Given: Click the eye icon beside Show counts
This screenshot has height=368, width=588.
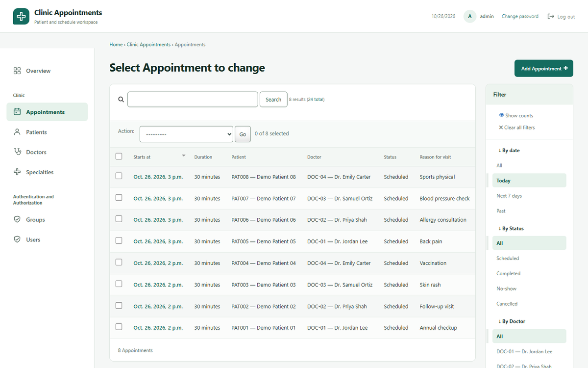Looking at the screenshot, I should coord(501,115).
